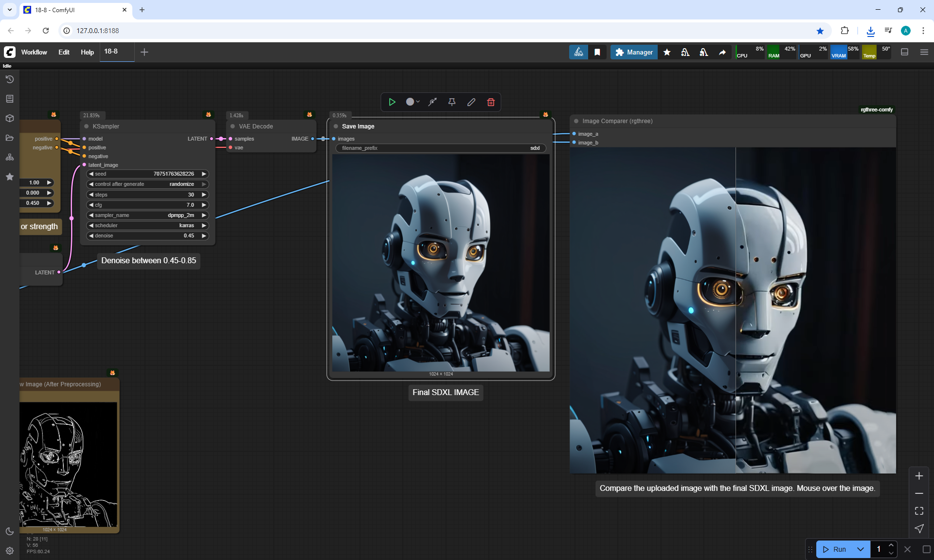Delete the selected node with the trash icon
Image resolution: width=934 pixels, height=560 pixels.
tap(491, 102)
